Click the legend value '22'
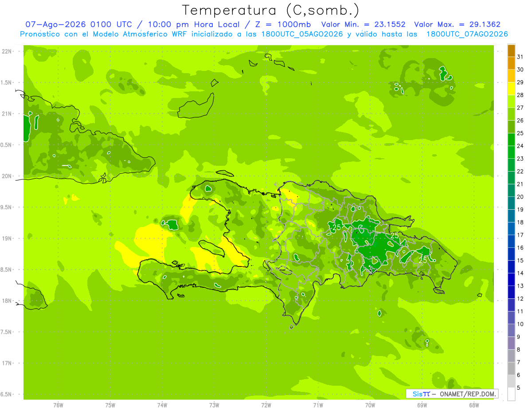The image size is (532, 411). (x=520, y=172)
